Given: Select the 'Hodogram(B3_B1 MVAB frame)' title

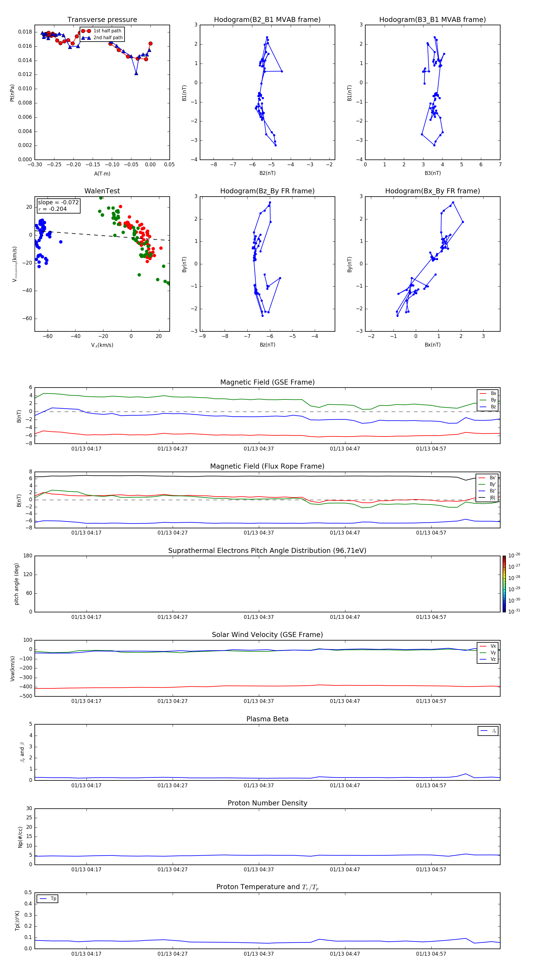Looking at the screenshot, I should [x=432, y=20].
